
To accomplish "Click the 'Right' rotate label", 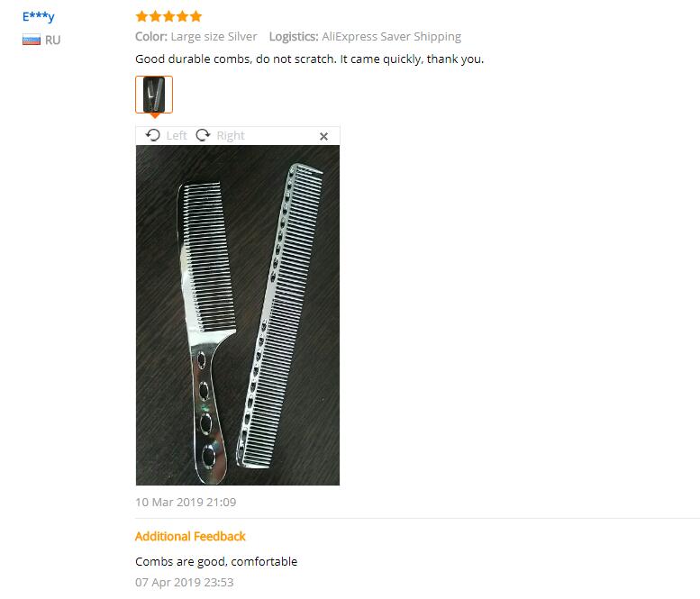I will (x=231, y=136).
